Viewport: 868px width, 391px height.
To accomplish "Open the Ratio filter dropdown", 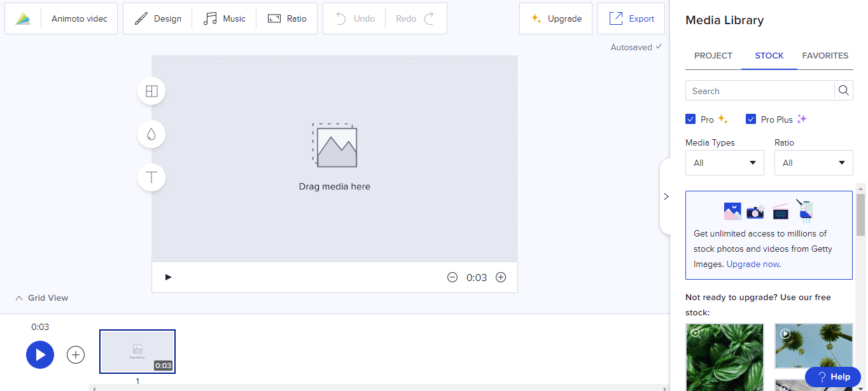I will tap(813, 163).
